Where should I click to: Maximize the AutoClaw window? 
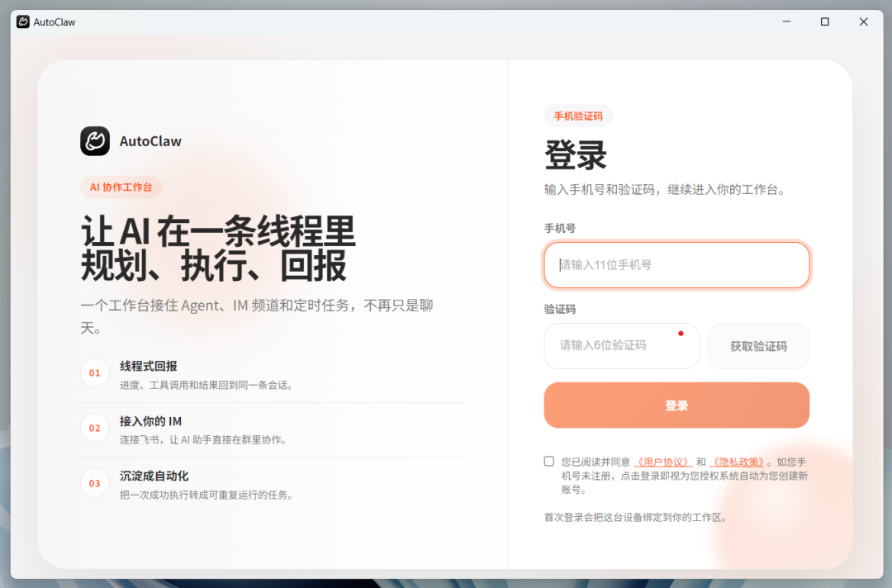(825, 21)
